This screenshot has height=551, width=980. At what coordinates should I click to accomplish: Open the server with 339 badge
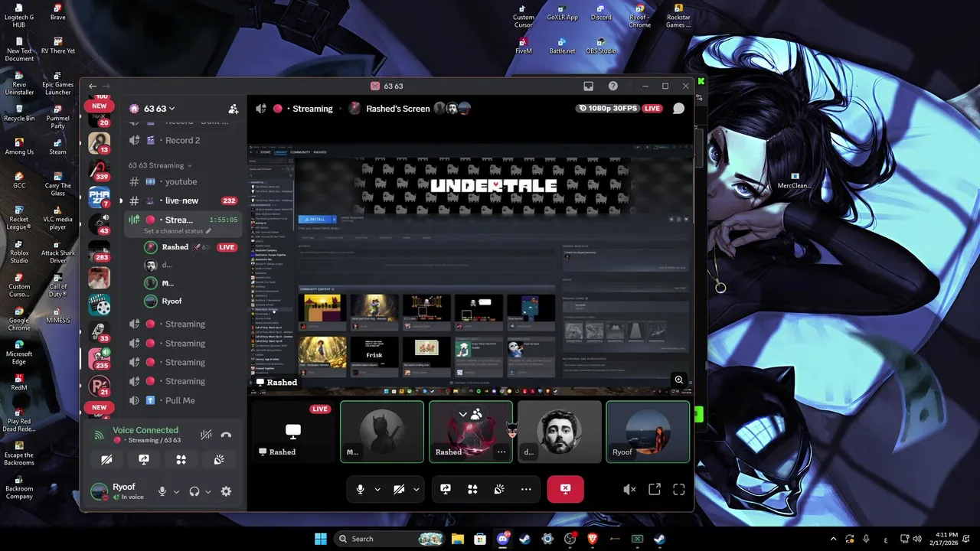100,171
